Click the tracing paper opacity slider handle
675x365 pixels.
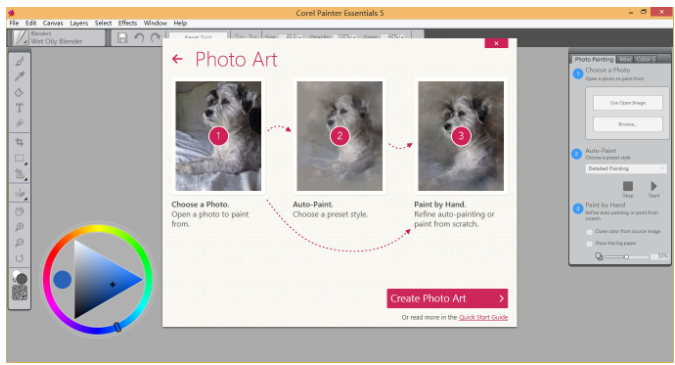point(626,257)
